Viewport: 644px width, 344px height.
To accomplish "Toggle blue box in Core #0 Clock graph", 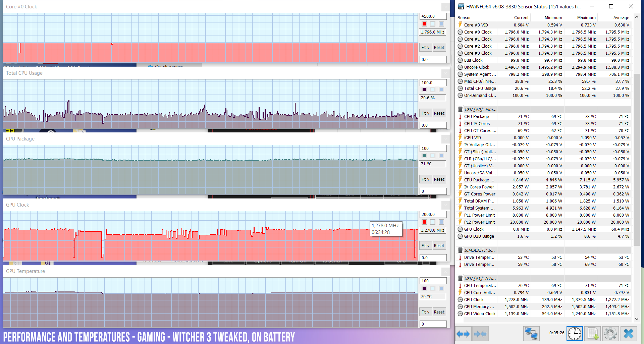I will (x=441, y=24).
